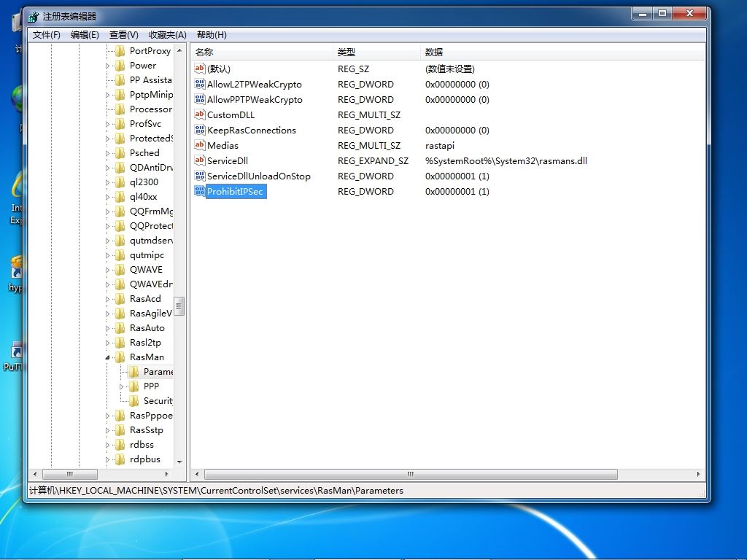Select the AllowL2TPWeakCrypto value name
This screenshot has width=747, height=560.
click(x=255, y=85)
